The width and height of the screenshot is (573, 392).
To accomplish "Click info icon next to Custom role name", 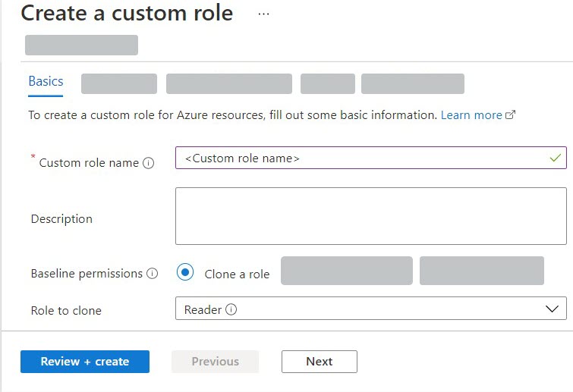I will pos(149,163).
